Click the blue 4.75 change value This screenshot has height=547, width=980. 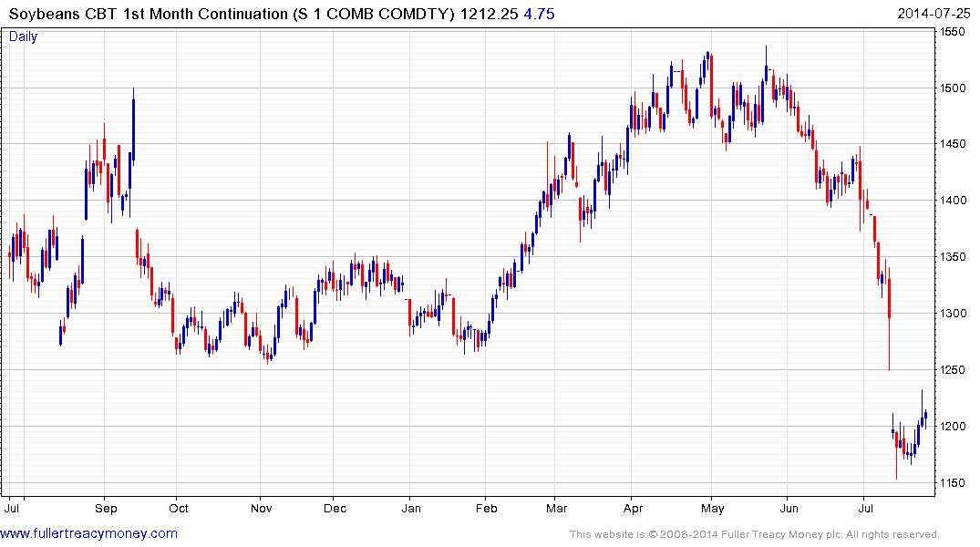pyautogui.click(x=539, y=14)
